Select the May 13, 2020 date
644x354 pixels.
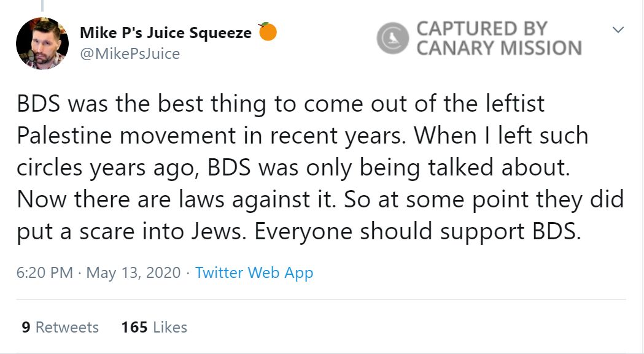[133, 272]
